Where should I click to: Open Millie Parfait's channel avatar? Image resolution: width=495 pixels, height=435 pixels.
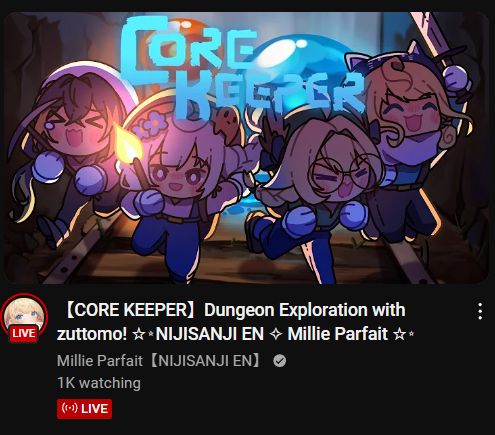pyautogui.click(x=24, y=317)
